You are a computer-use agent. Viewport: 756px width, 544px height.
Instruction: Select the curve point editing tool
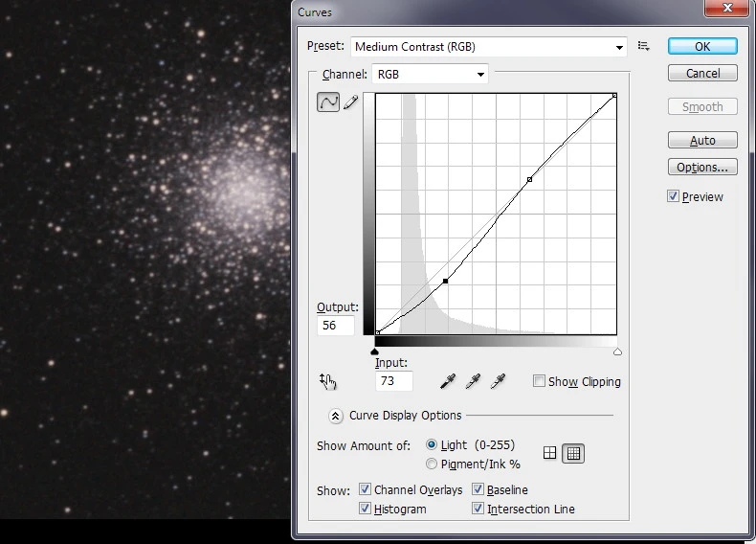(x=328, y=102)
